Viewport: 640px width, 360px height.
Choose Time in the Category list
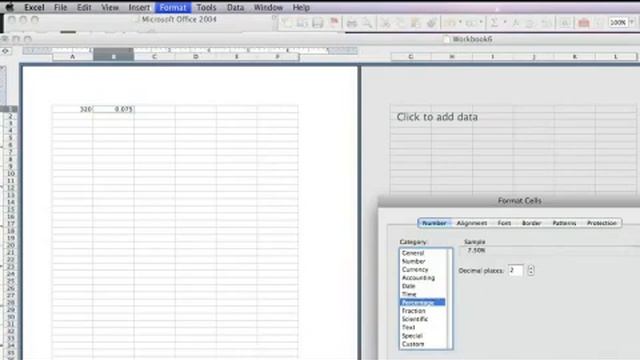[423, 294]
